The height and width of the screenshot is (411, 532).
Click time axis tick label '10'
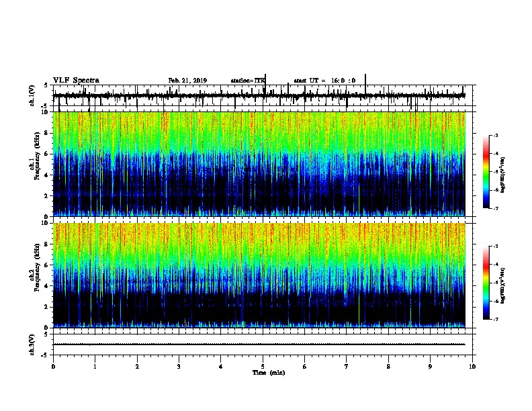point(472,367)
